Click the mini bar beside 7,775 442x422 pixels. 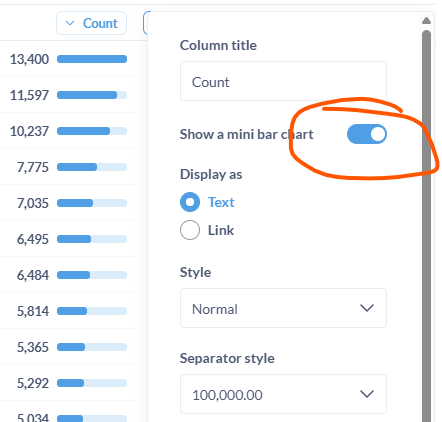(92, 167)
